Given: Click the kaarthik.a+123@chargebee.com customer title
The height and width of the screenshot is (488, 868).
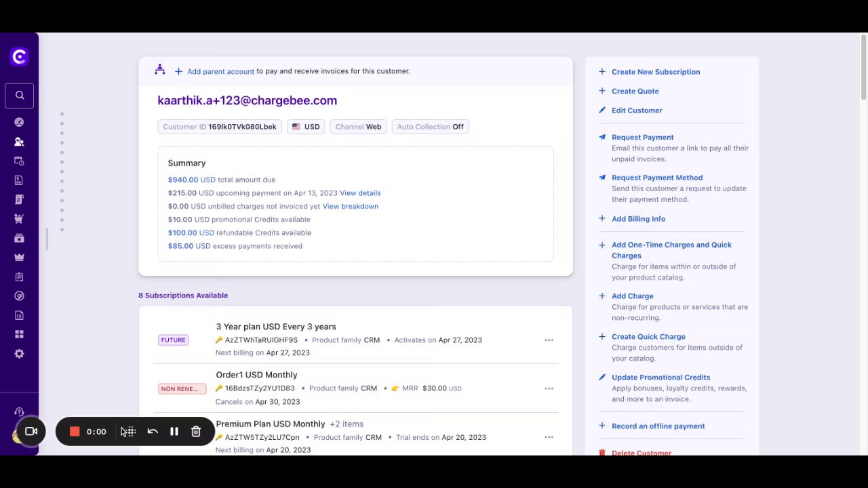Looking at the screenshot, I should click(248, 100).
